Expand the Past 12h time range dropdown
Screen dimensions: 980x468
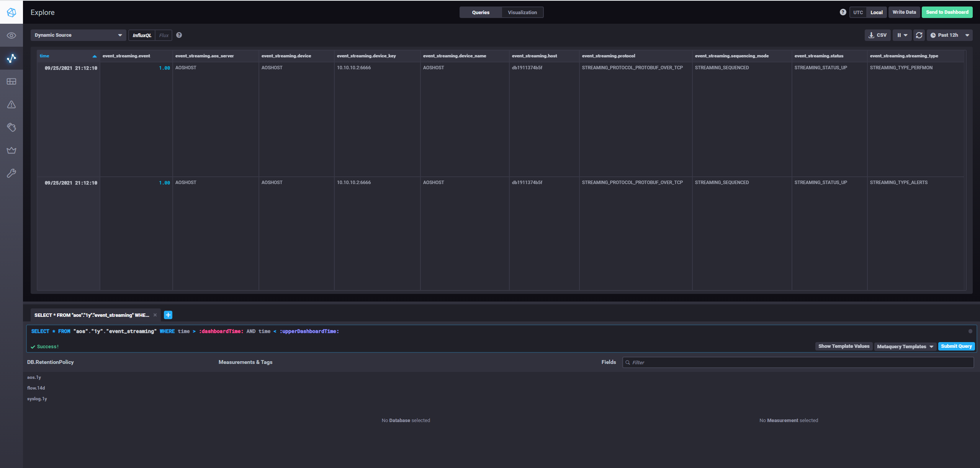[949, 35]
